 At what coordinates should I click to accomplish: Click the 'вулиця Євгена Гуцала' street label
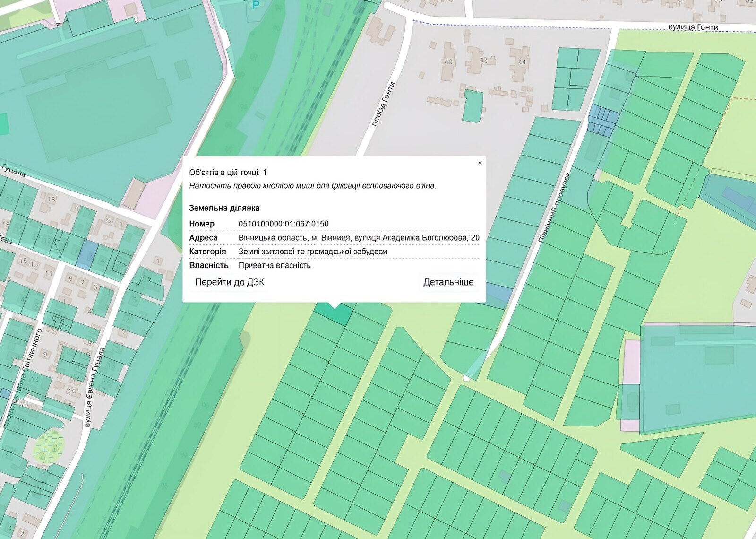(94, 388)
